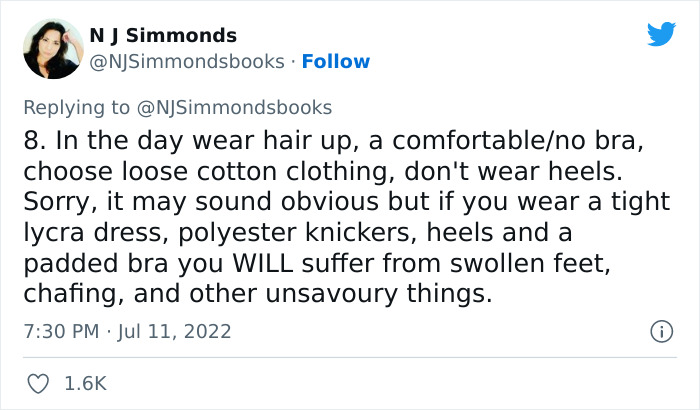Open the 7:30 PM timestamp
Viewport: 700px width, 410px height.
(x=61, y=331)
